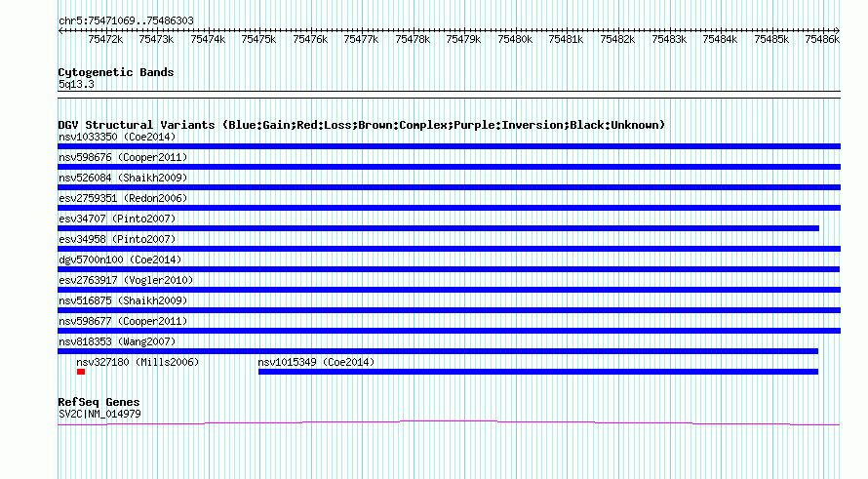Select the dgv5700n100 blue gain bar

point(449,269)
